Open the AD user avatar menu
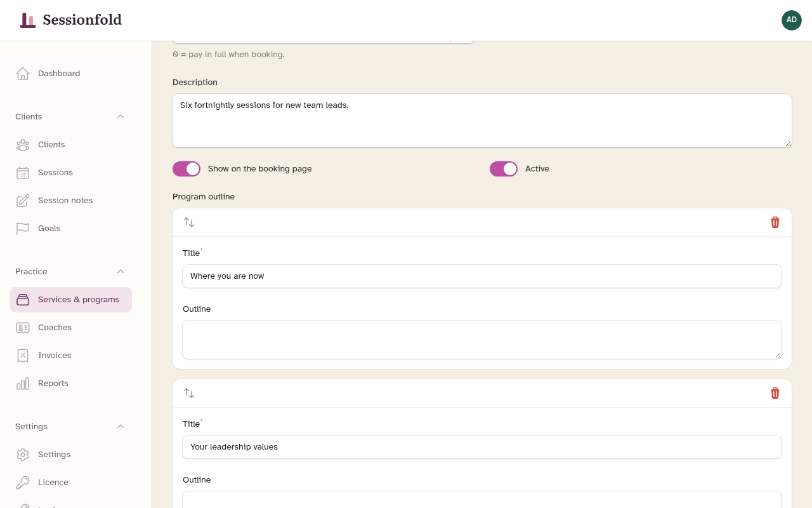Image resolution: width=812 pixels, height=508 pixels. (792, 20)
